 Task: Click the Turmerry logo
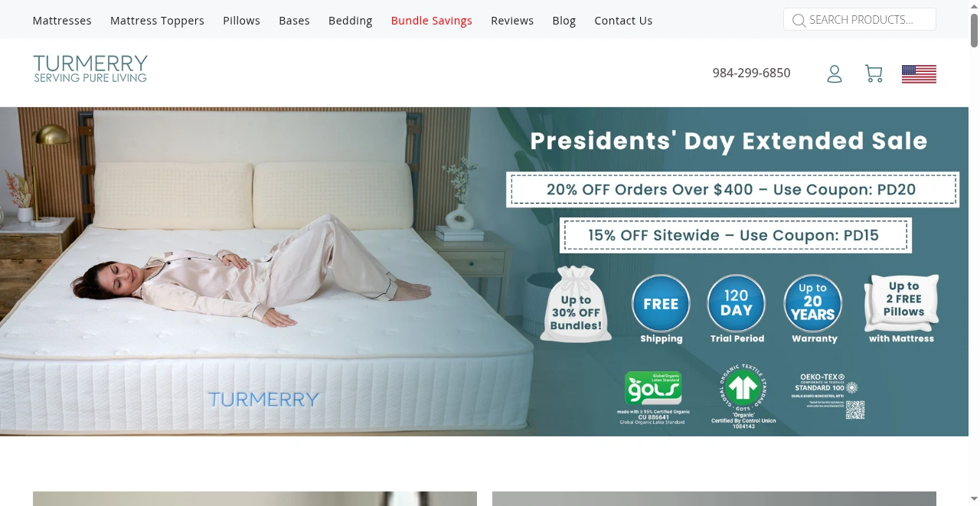coord(90,69)
